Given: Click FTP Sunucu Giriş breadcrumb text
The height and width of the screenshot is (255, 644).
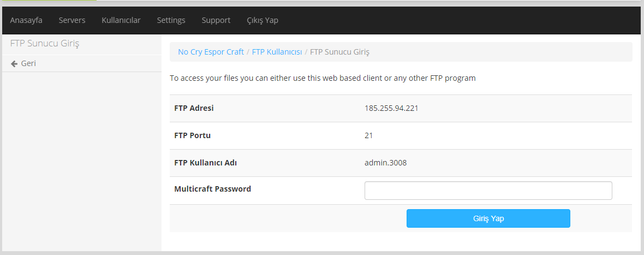Looking at the screenshot, I should (x=339, y=52).
